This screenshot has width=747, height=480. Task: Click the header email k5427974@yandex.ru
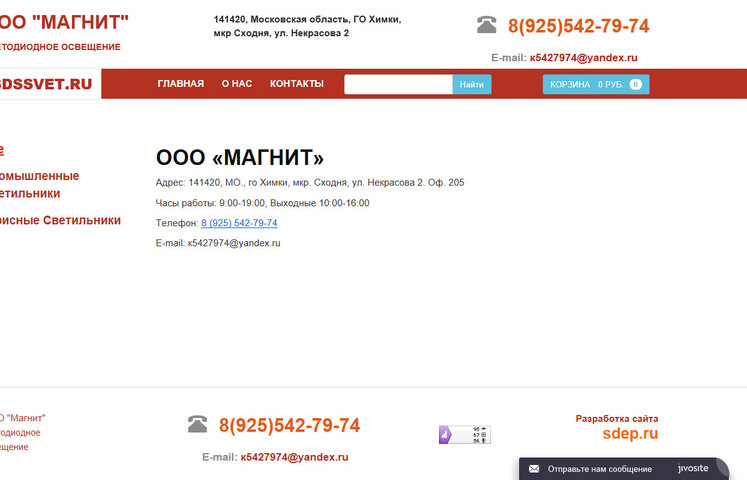point(584,58)
